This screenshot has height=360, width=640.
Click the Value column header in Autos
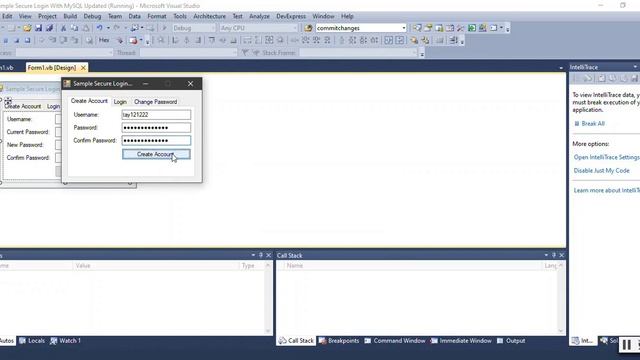[x=156, y=266]
